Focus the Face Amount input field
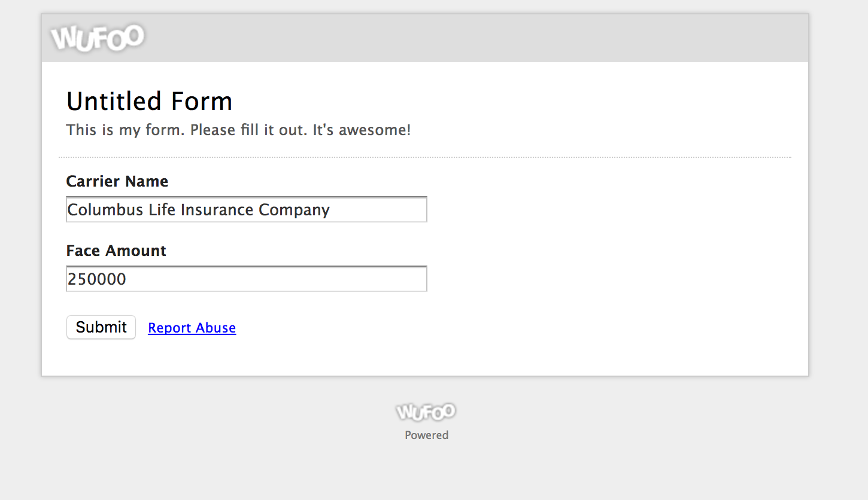Image resolution: width=868 pixels, height=500 pixels. [x=247, y=279]
